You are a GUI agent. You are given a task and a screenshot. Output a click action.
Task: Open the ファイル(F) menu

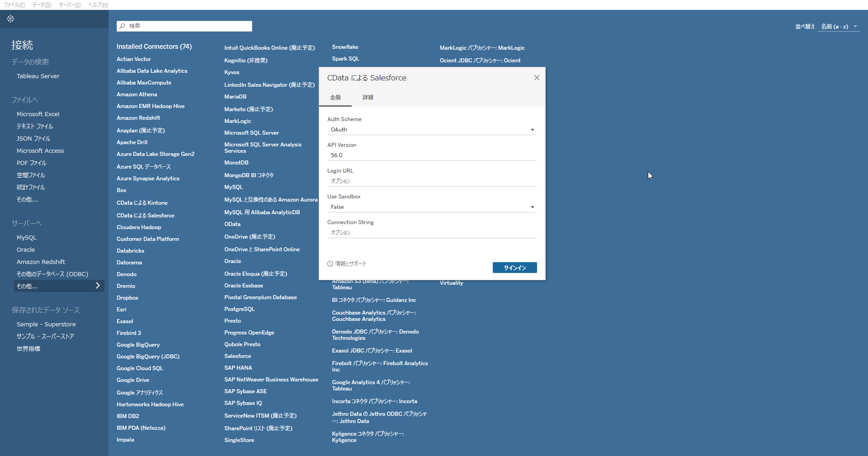[x=14, y=5]
